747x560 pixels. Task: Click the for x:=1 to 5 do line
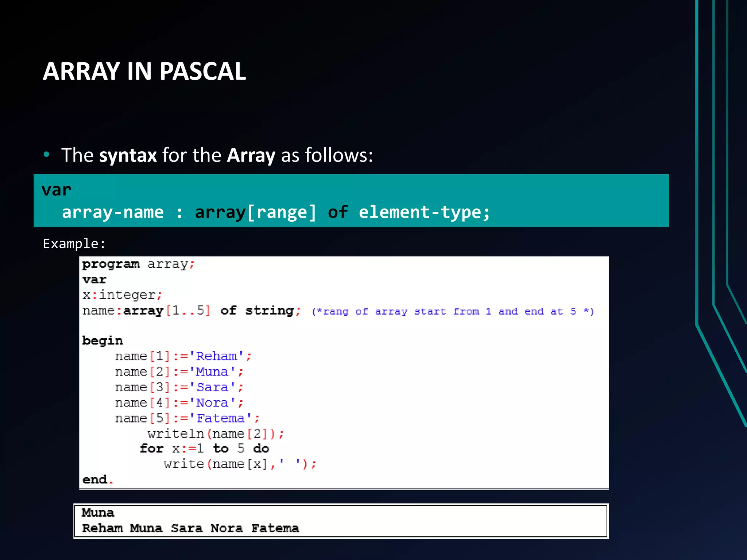(x=204, y=448)
